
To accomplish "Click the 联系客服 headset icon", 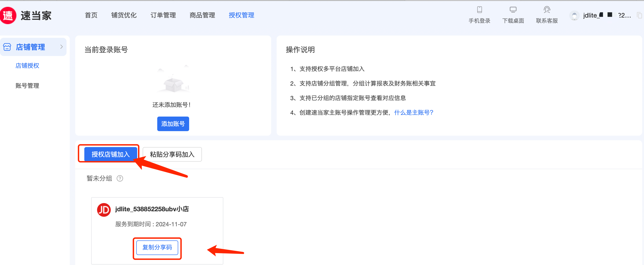I will pos(547,10).
